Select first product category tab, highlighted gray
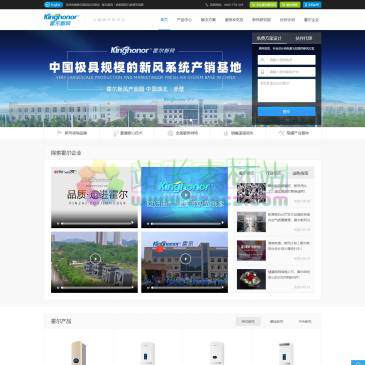Image resolution: width=365 pixels, height=365 pixels. pos(248,322)
